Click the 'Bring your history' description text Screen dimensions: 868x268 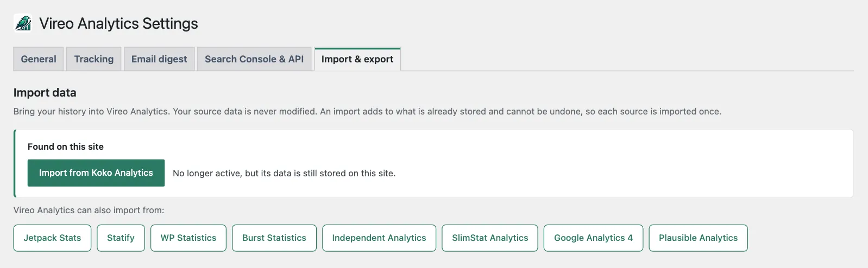(x=367, y=111)
